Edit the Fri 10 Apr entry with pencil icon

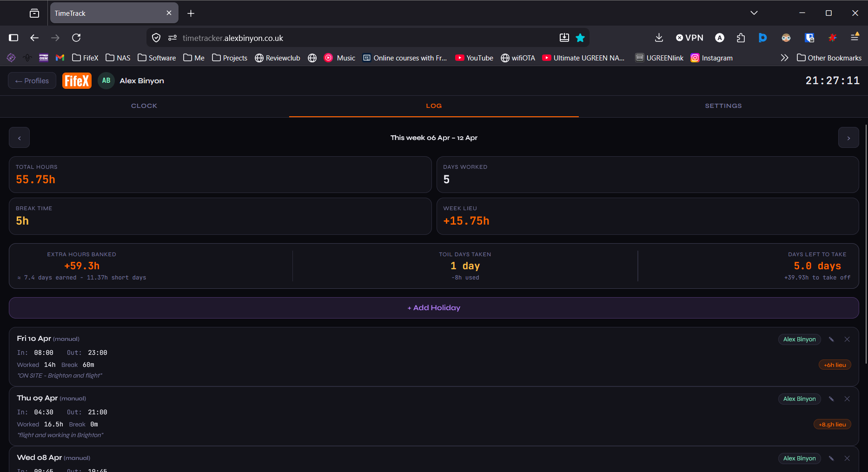(x=831, y=339)
